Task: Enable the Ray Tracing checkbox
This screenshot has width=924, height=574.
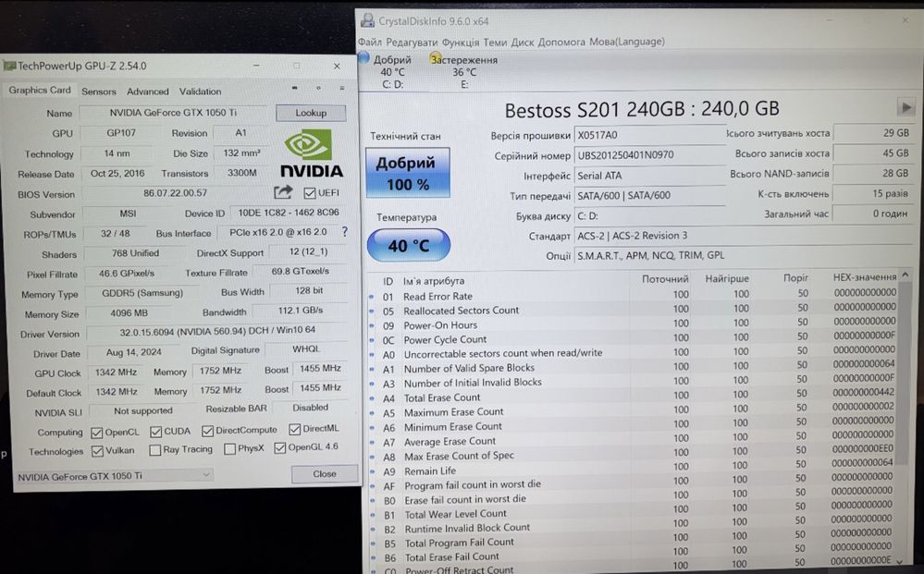Action: (x=155, y=450)
